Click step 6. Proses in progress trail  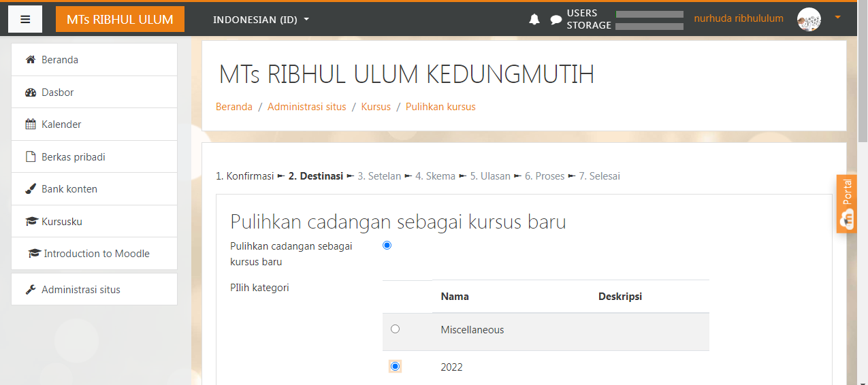(x=545, y=176)
